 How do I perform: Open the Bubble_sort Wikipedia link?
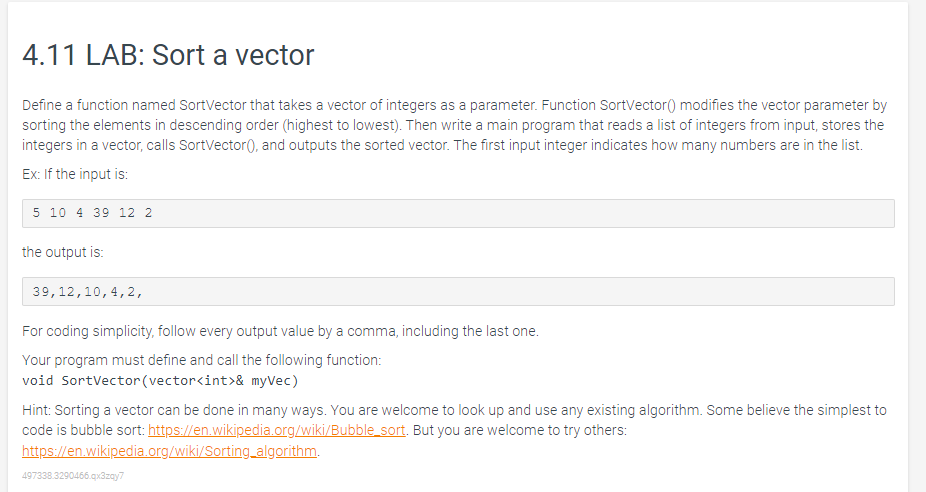pyautogui.click(x=276, y=430)
